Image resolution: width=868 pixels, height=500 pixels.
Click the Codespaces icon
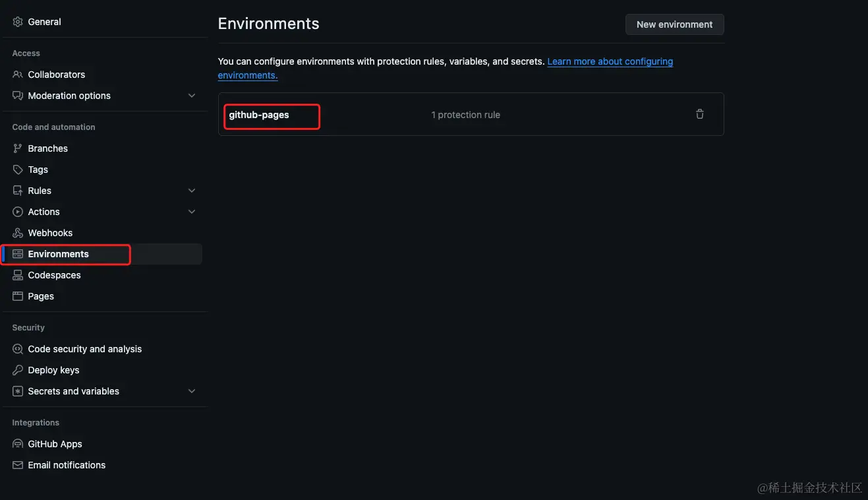(x=18, y=275)
